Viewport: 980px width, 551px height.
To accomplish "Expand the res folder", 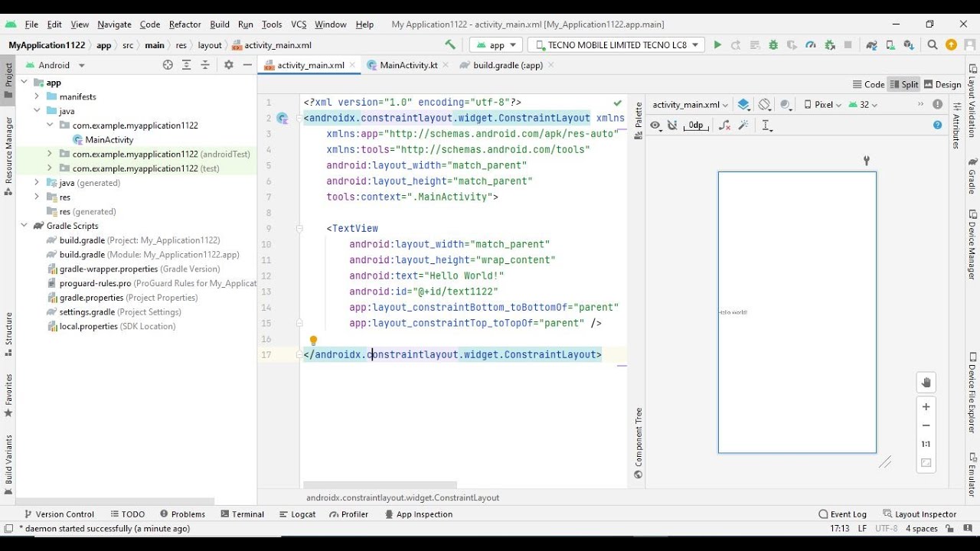I will [36, 197].
